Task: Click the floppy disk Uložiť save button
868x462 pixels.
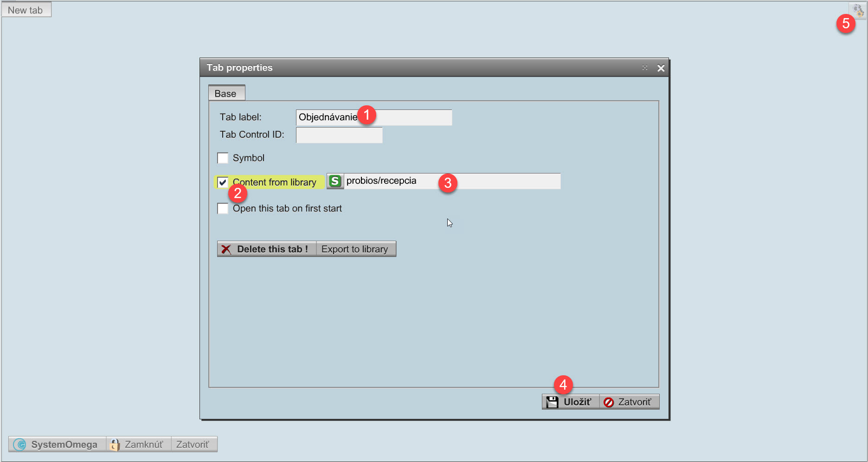Action: click(570, 402)
